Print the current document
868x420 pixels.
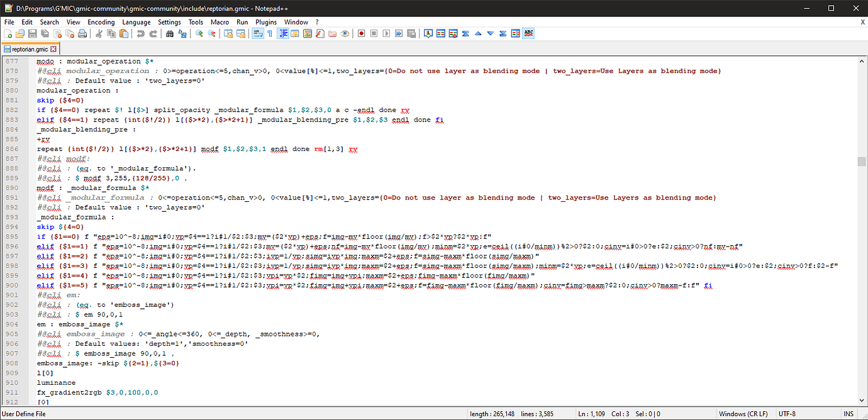82,33
